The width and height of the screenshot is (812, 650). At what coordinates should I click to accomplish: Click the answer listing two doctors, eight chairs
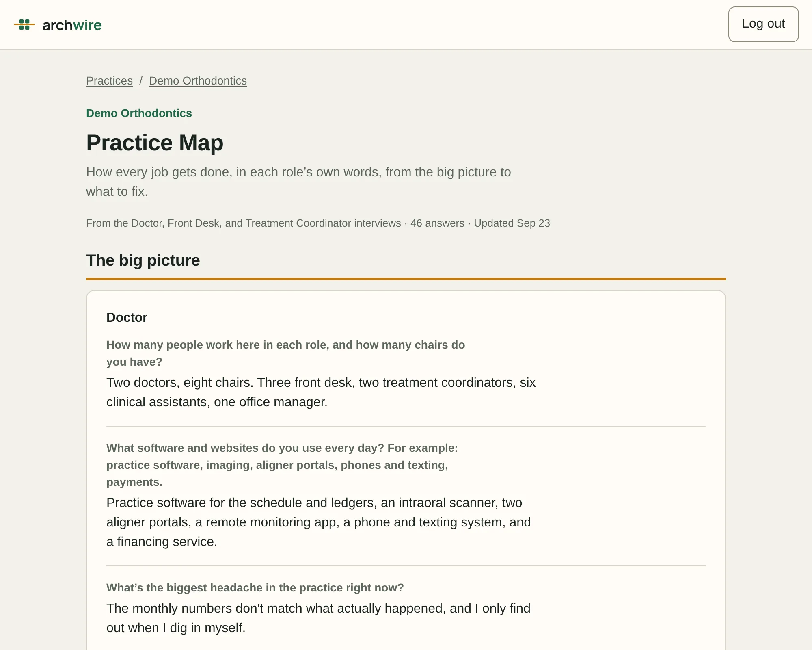tap(321, 392)
